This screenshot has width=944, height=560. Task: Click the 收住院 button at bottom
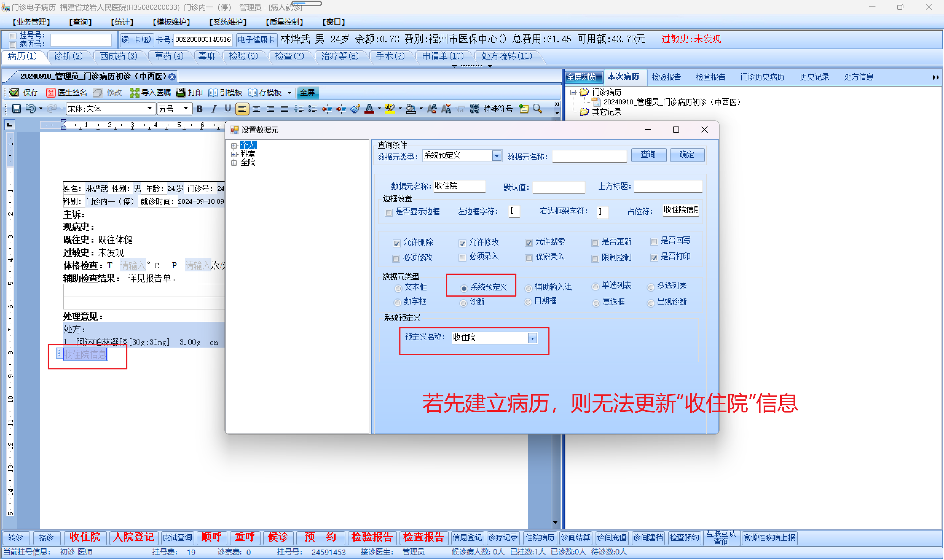pos(85,537)
